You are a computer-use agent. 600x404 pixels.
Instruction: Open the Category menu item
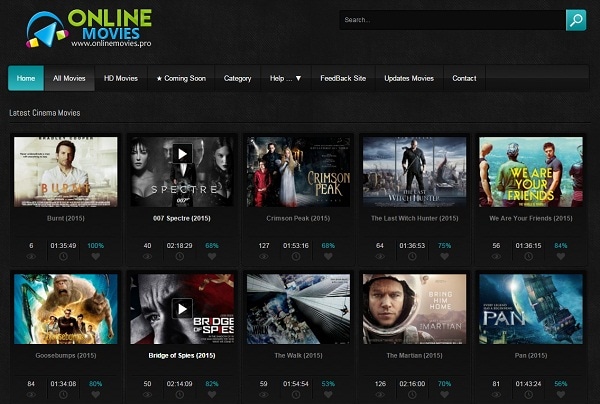coord(238,78)
